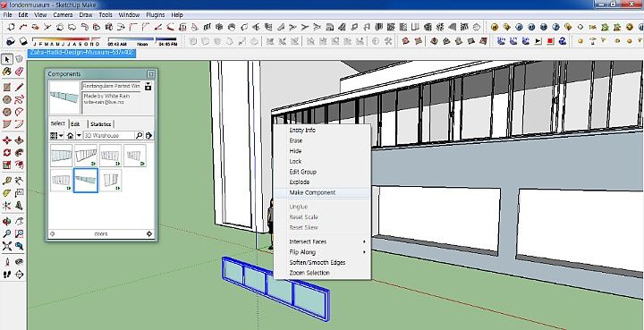This screenshot has height=330, width=644.
Task: Adjust the shadow time-of-day slider
Action: pyautogui.click(x=142, y=41)
